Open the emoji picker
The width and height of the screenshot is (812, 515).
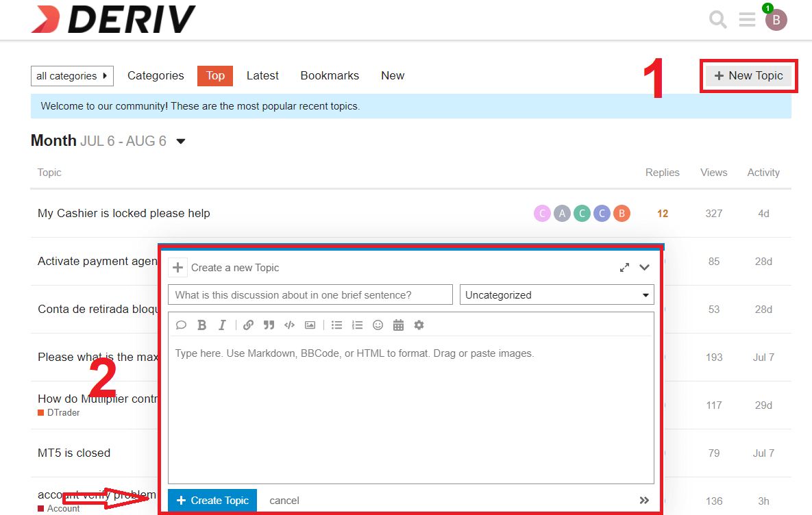[378, 325]
